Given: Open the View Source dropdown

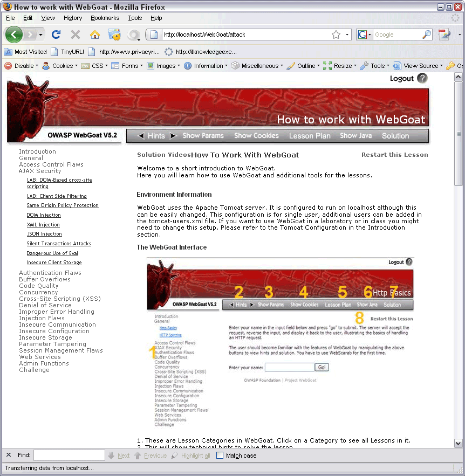Looking at the screenshot, I should (x=419, y=66).
